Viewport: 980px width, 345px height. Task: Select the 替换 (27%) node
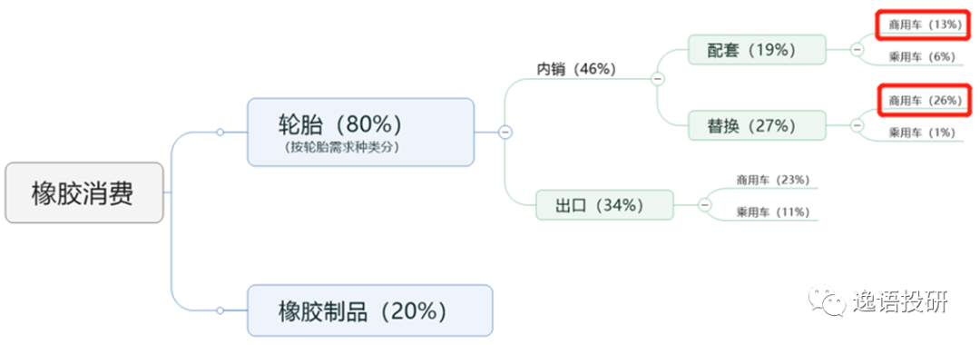pyautogui.click(x=756, y=125)
